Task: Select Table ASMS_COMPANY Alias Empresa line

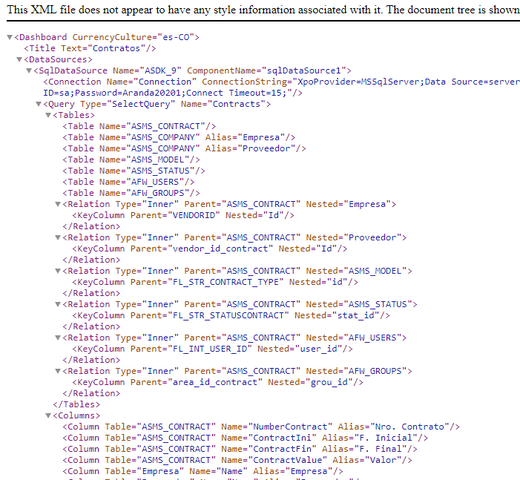Action: tap(179, 137)
